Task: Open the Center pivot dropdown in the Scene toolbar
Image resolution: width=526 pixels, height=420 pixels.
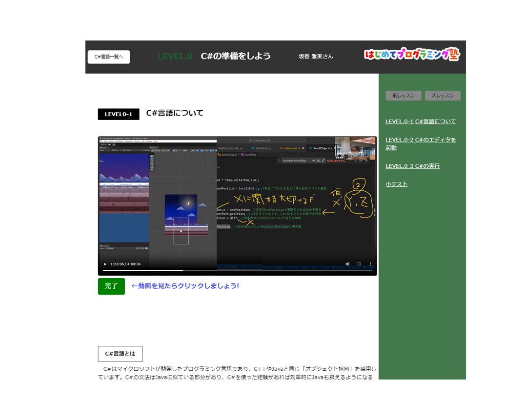Action: [156, 150]
